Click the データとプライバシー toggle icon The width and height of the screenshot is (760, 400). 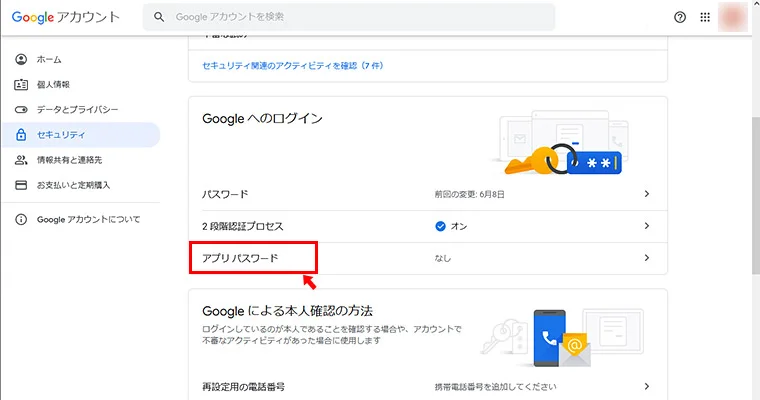point(21,110)
